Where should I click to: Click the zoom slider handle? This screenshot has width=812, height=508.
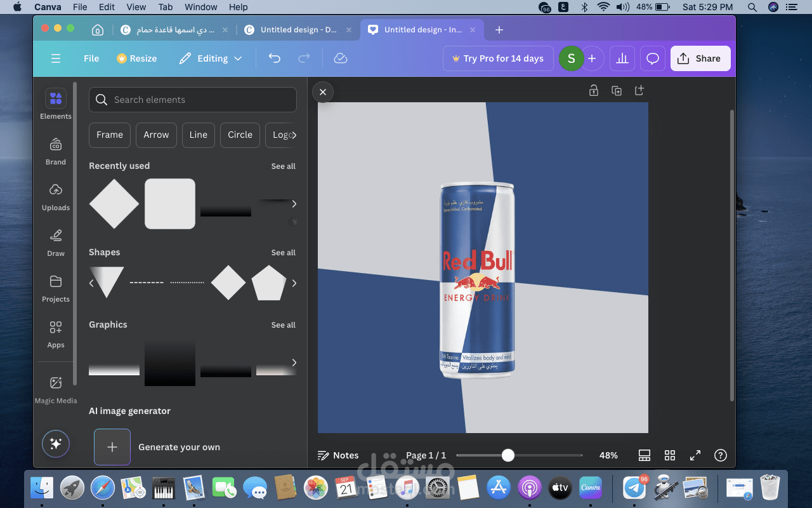point(507,455)
